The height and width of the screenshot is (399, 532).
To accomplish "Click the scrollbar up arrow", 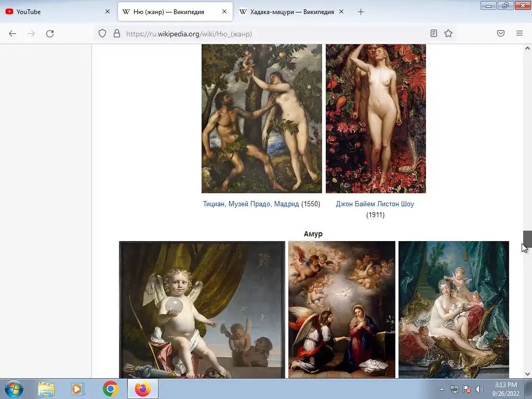I will [527, 48].
